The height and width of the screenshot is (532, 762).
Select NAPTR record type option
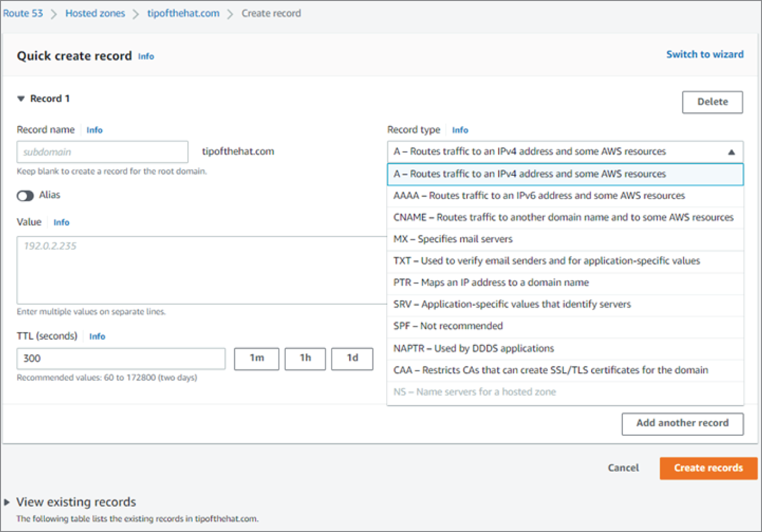(x=565, y=349)
